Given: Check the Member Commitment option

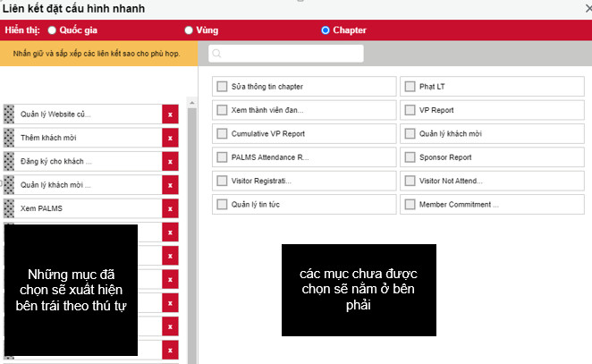Looking at the screenshot, I should coord(410,204).
